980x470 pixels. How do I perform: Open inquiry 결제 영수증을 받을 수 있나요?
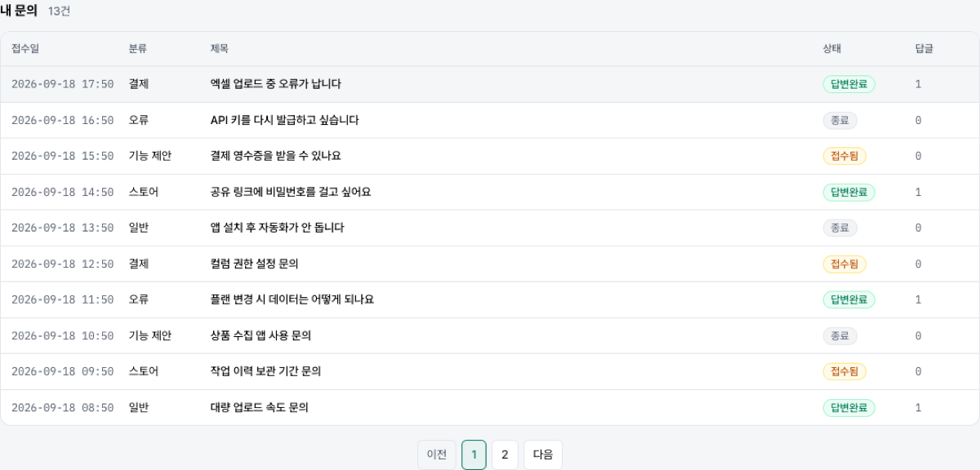(276, 156)
